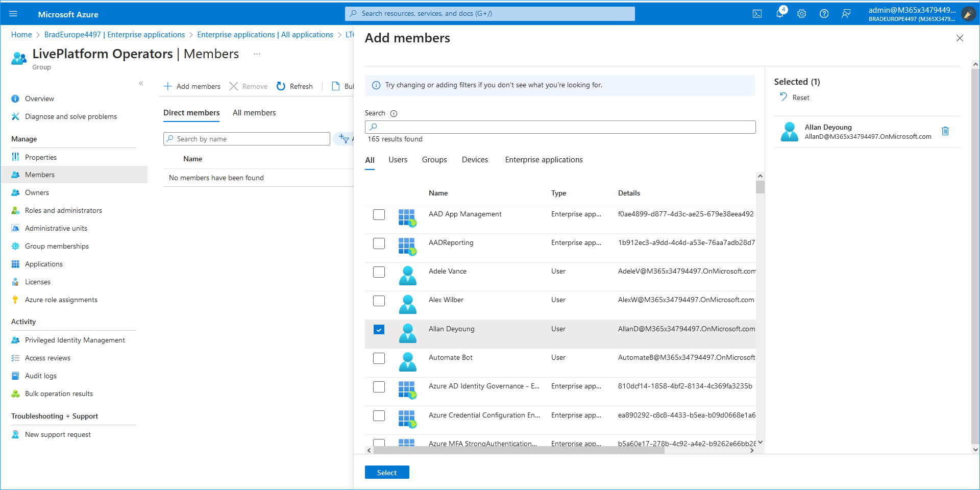Click the AAD App Management app icon
980x490 pixels.
[407, 218]
